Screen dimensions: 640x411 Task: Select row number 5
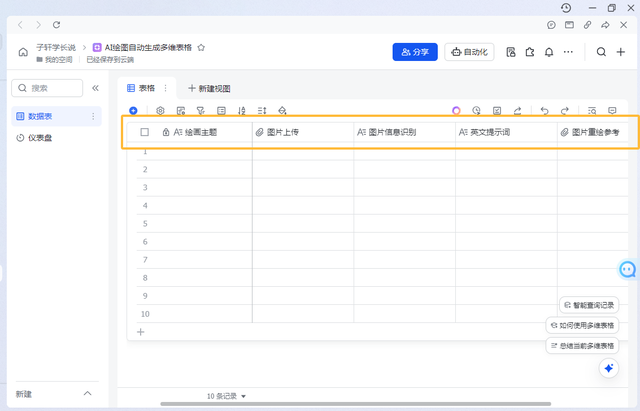click(145, 224)
